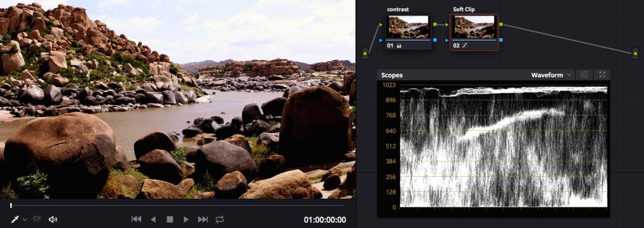Screen dimensions: 644x228
Task: Select the Soft Clip node 02 thumbnail
Action: [475, 27]
